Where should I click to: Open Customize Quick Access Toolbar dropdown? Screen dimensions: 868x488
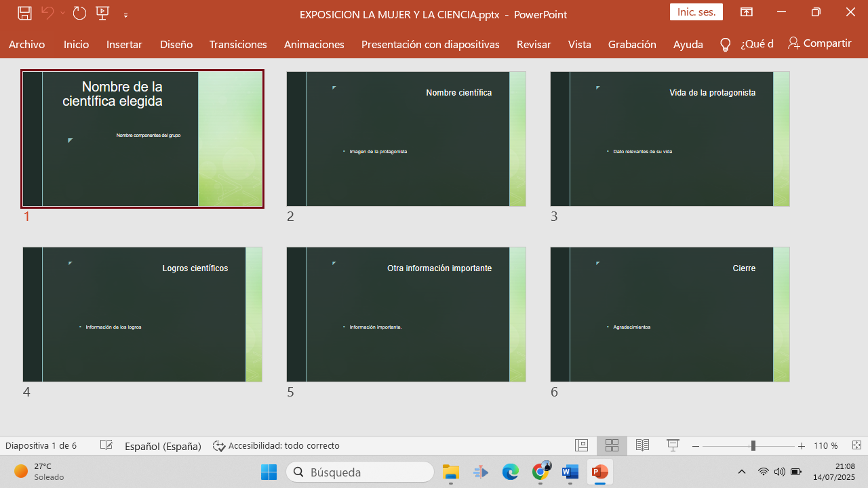tap(125, 14)
